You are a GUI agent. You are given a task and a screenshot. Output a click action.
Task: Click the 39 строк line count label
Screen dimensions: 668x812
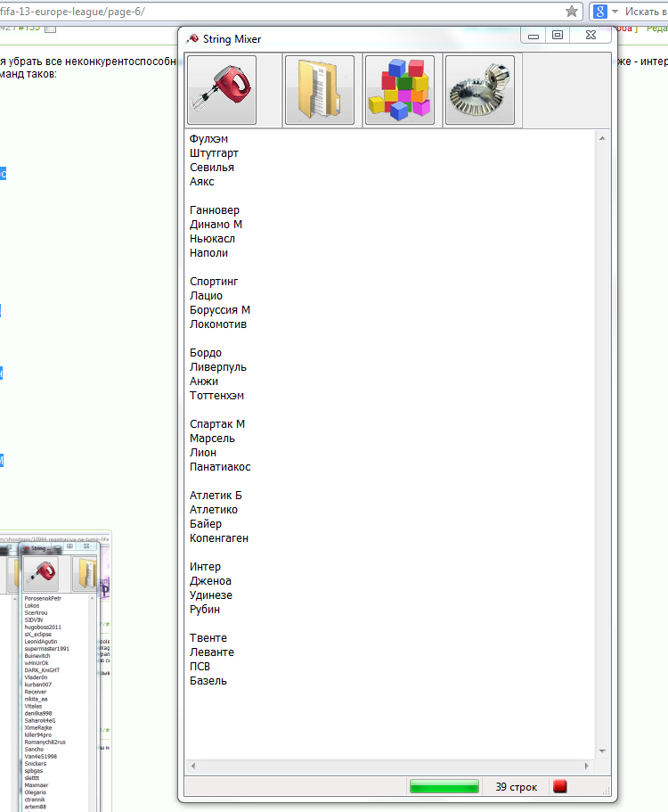(517, 787)
